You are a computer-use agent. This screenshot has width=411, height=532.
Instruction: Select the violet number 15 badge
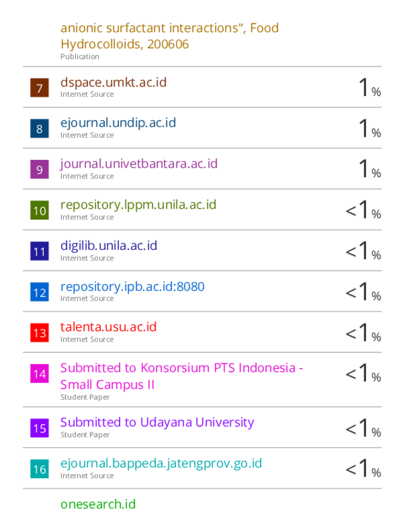click(x=39, y=428)
